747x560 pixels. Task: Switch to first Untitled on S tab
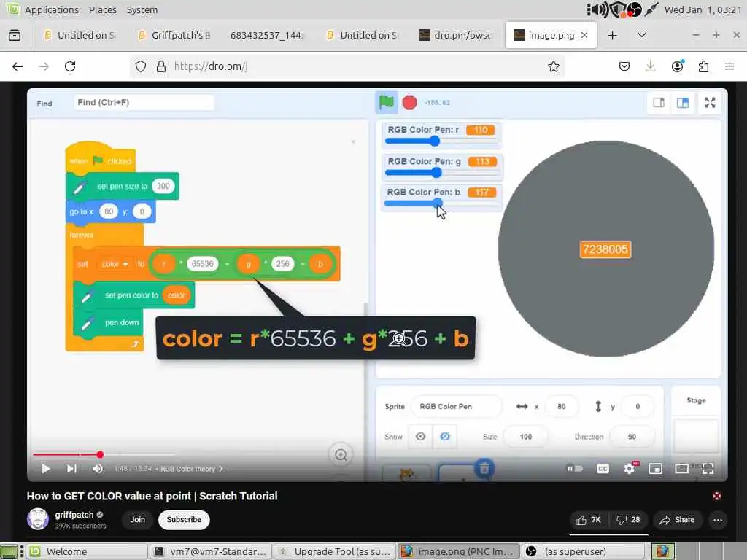coord(80,35)
